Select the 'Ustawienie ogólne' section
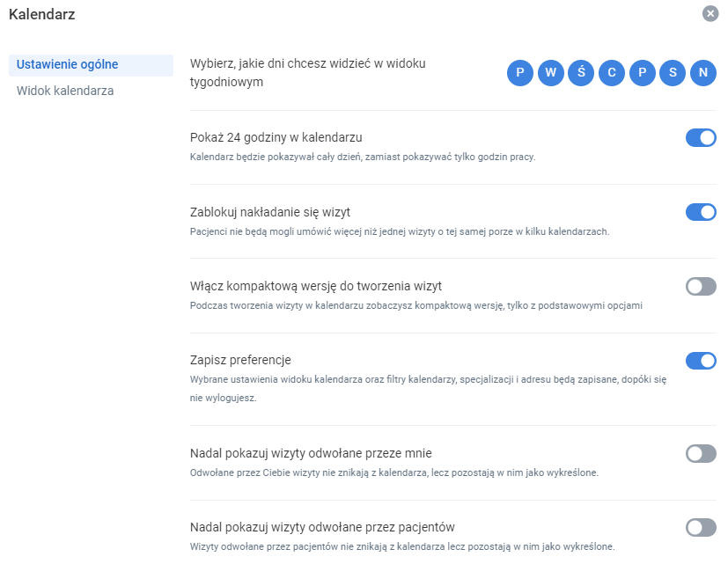 click(x=68, y=64)
